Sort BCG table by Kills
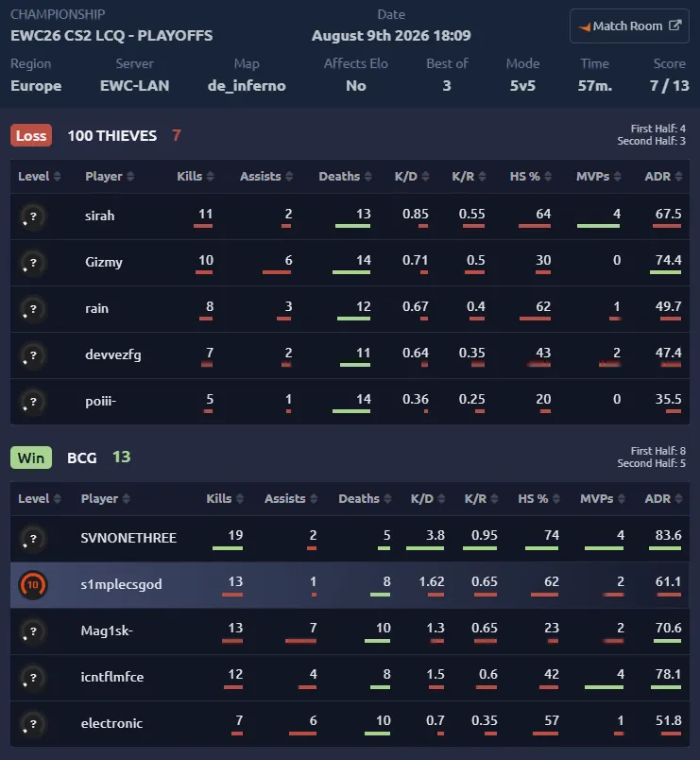The height and width of the screenshot is (760, 700). point(225,499)
